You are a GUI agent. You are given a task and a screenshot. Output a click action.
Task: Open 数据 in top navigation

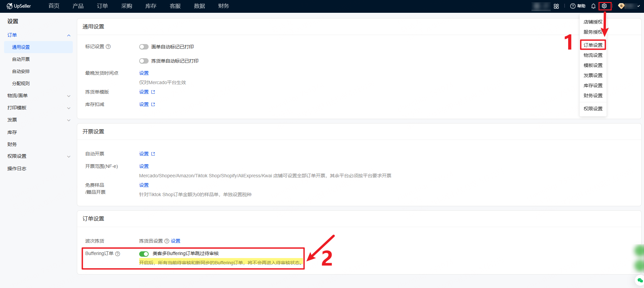coord(200,6)
